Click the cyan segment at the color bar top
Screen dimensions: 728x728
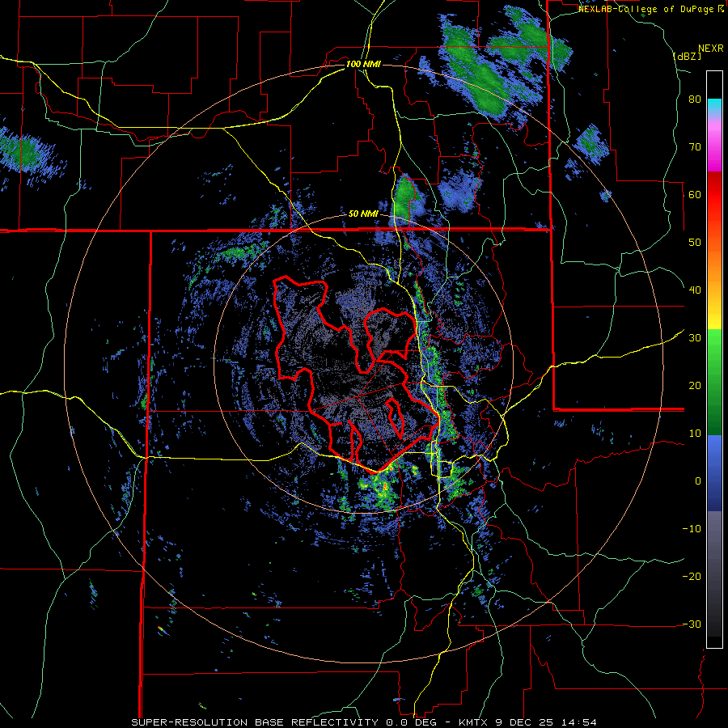click(x=714, y=106)
